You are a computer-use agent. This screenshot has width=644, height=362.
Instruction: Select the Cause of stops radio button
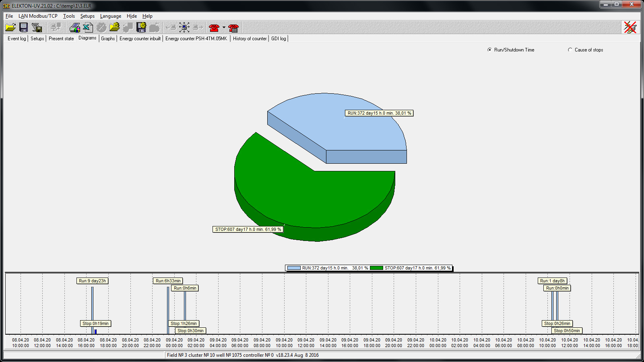(x=570, y=50)
